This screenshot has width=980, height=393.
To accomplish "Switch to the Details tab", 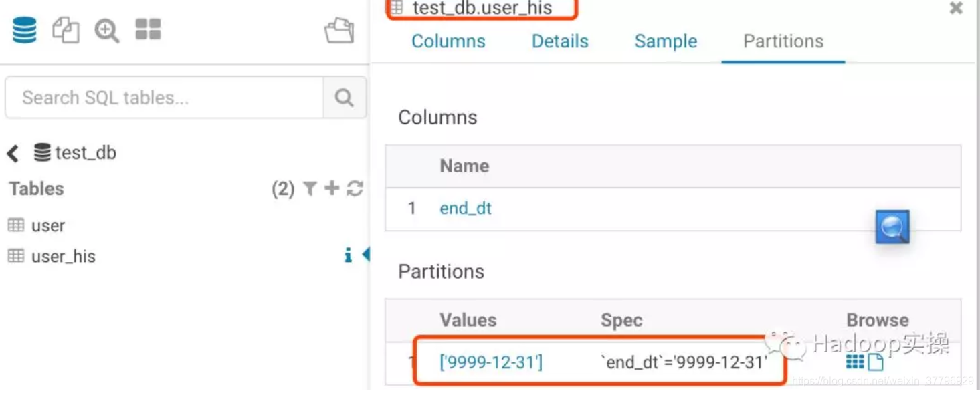I will [x=560, y=41].
